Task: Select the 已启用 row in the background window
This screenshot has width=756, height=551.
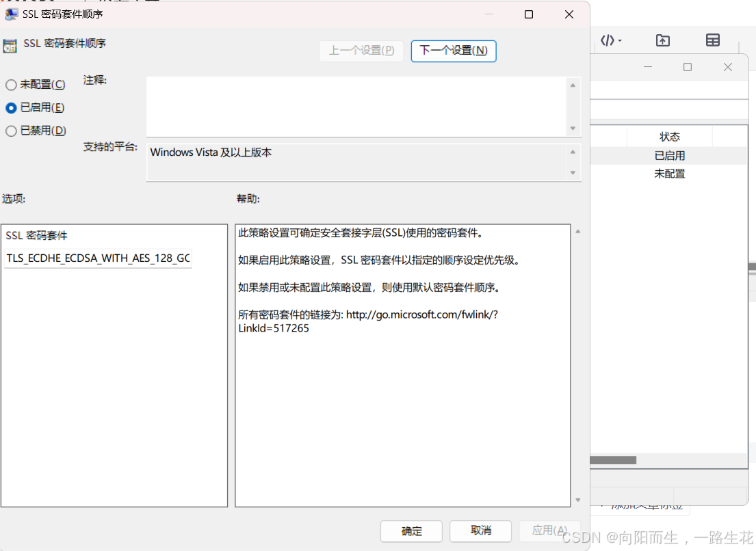Action: coord(669,156)
